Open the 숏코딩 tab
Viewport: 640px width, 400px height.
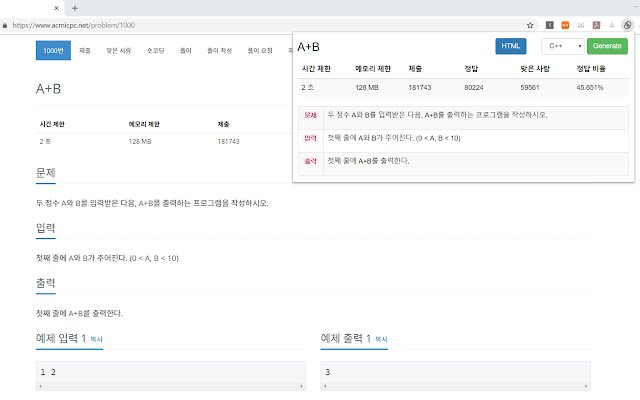[155, 51]
